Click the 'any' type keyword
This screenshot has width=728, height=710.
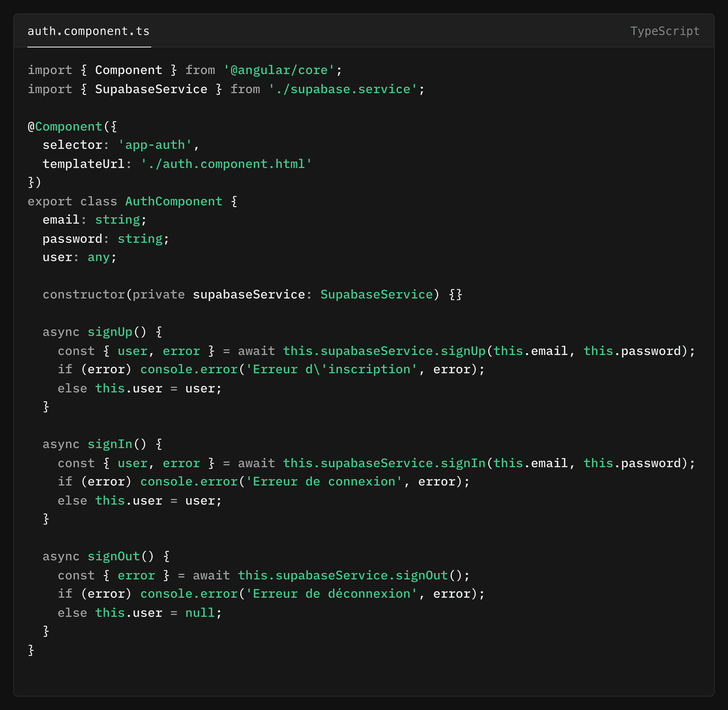98,258
